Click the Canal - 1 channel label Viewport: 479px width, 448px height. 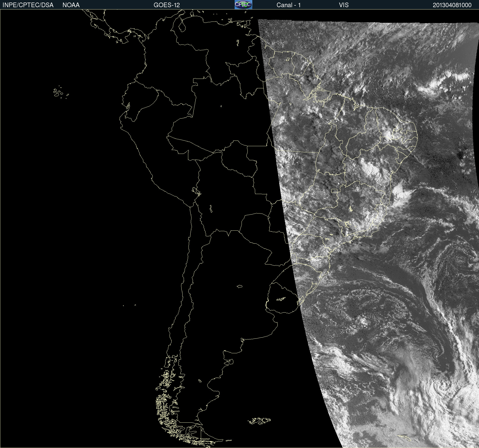point(288,5)
